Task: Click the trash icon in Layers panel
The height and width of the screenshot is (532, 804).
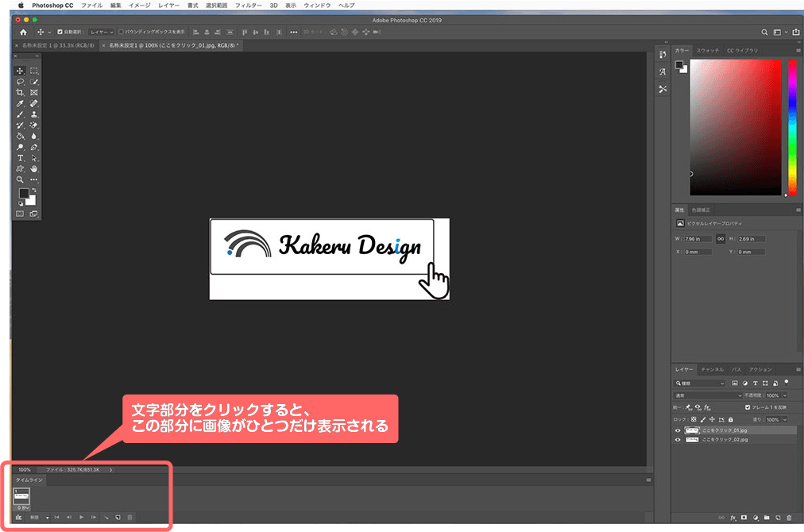Action: (787, 517)
